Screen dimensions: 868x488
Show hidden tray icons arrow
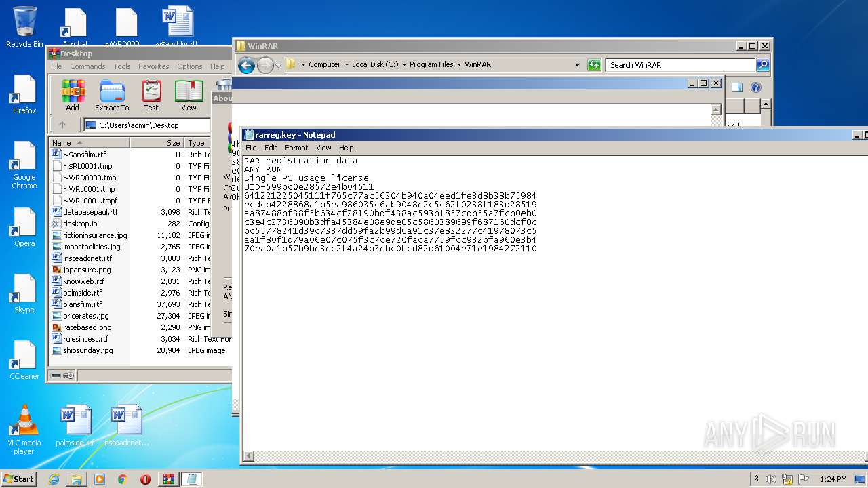(x=757, y=479)
